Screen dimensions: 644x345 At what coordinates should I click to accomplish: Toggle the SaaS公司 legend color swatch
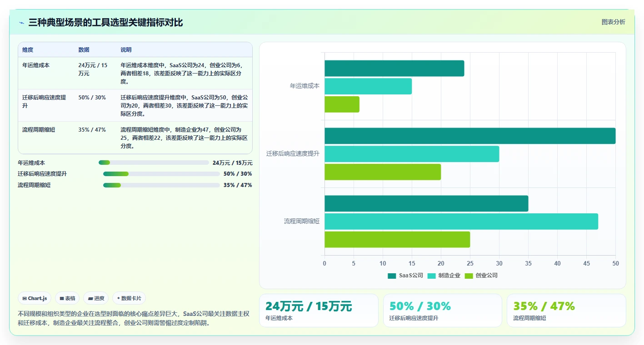[392, 276]
